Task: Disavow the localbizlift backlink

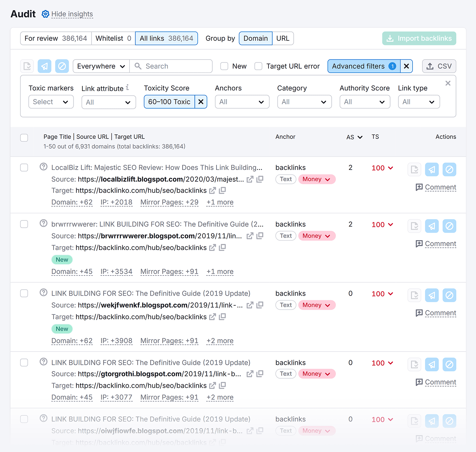Action: pos(449,170)
